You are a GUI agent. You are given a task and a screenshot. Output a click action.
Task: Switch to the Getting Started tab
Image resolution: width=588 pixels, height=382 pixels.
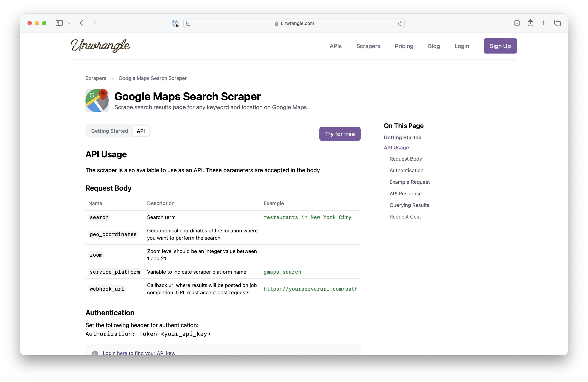pyautogui.click(x=110, y=131)
